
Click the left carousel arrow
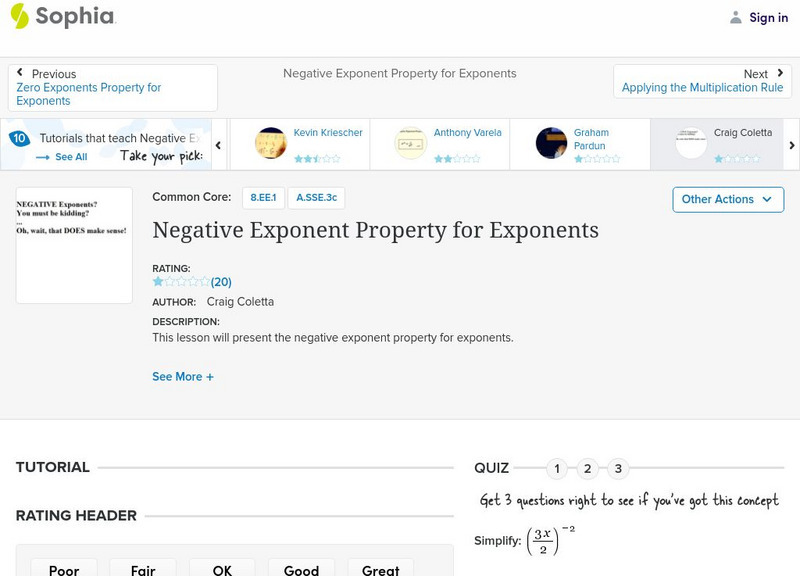[x=218, y=144]
